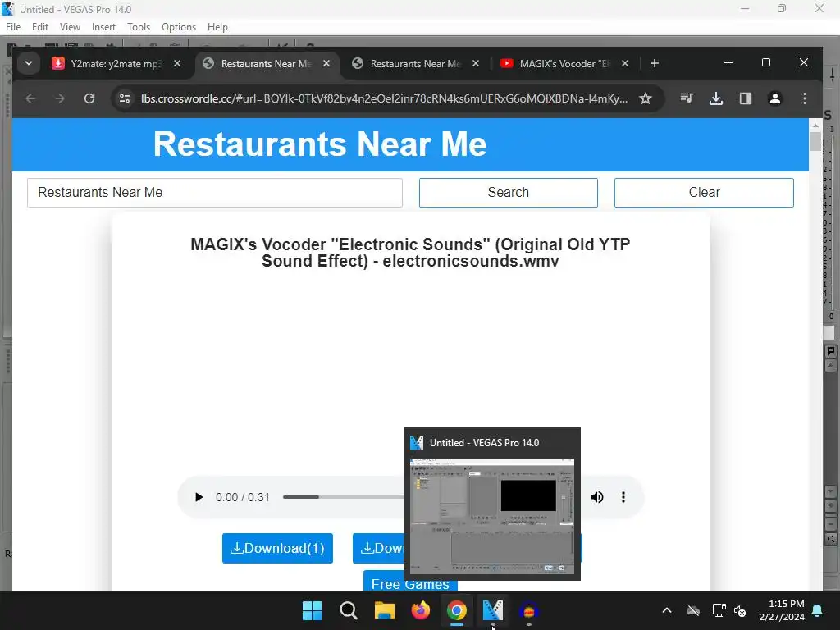Viewport: 840px width, 630px height.
Task: Close the MAGIX's Vocoder YouTube tab
Action: coord(624,63)
